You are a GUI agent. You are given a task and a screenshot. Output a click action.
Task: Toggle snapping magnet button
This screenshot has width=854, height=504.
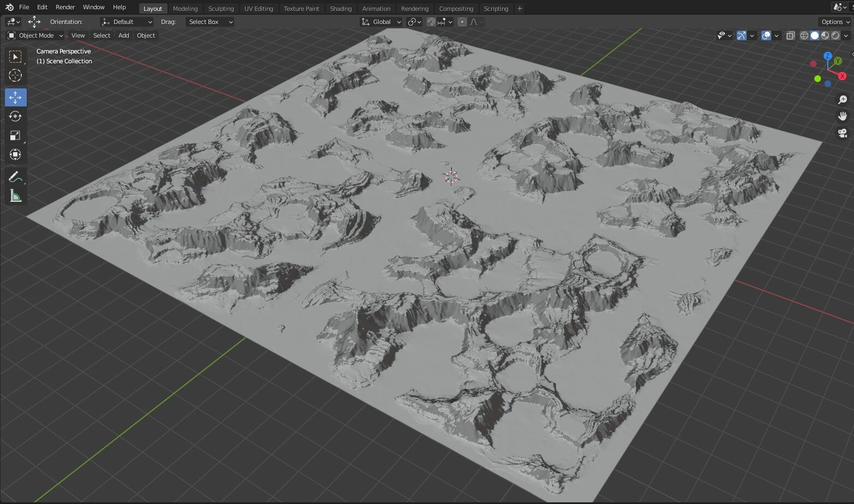(431, 22)
